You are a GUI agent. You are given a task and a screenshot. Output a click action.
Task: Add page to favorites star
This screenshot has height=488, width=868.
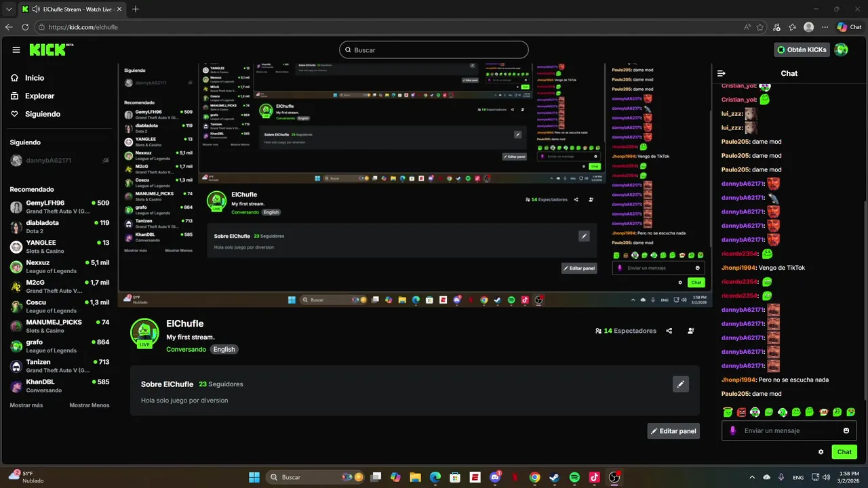click(760, 27)
